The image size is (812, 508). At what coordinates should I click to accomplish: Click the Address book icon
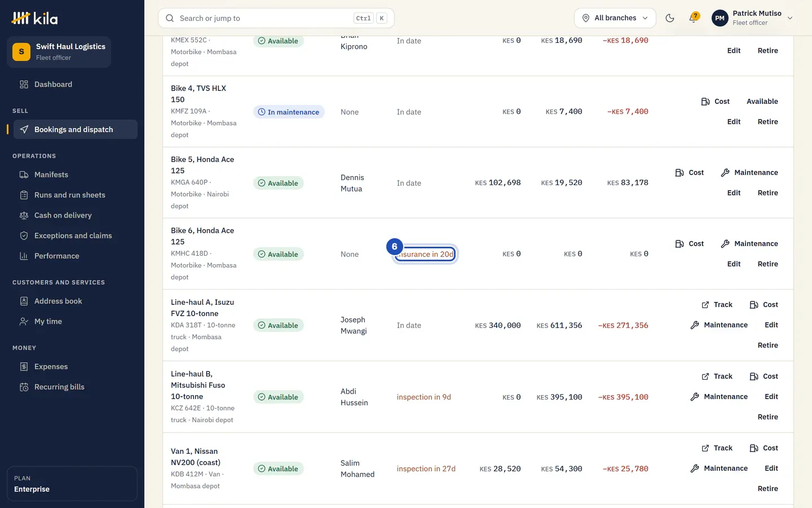(24, 301)
